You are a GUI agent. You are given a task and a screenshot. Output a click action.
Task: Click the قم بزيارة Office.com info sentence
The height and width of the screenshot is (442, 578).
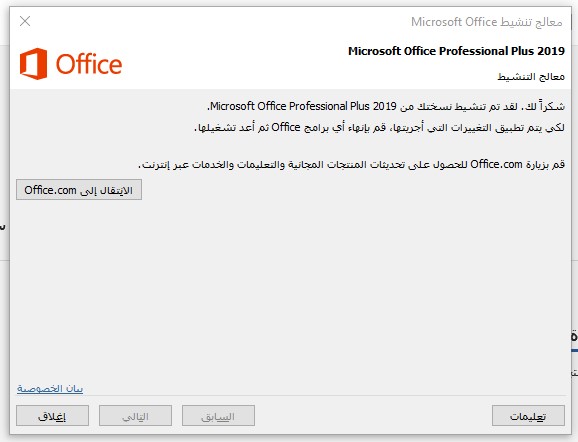pos(351,164)
